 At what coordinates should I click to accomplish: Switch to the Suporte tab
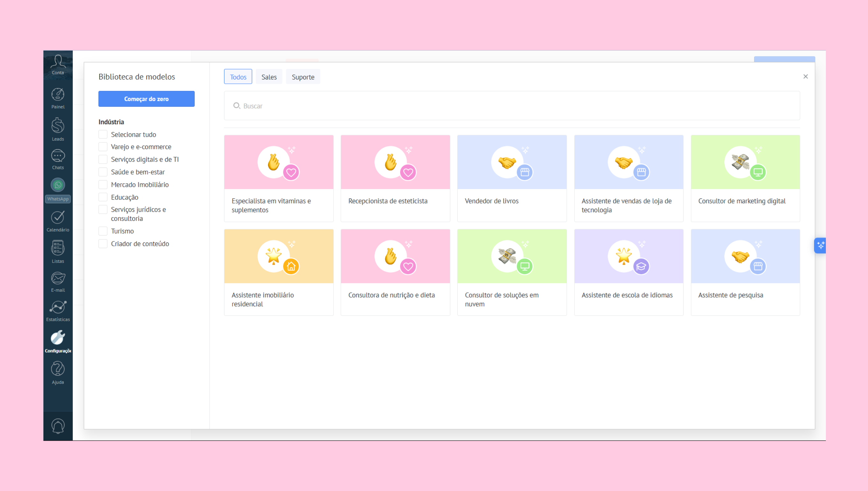[303, 77]
